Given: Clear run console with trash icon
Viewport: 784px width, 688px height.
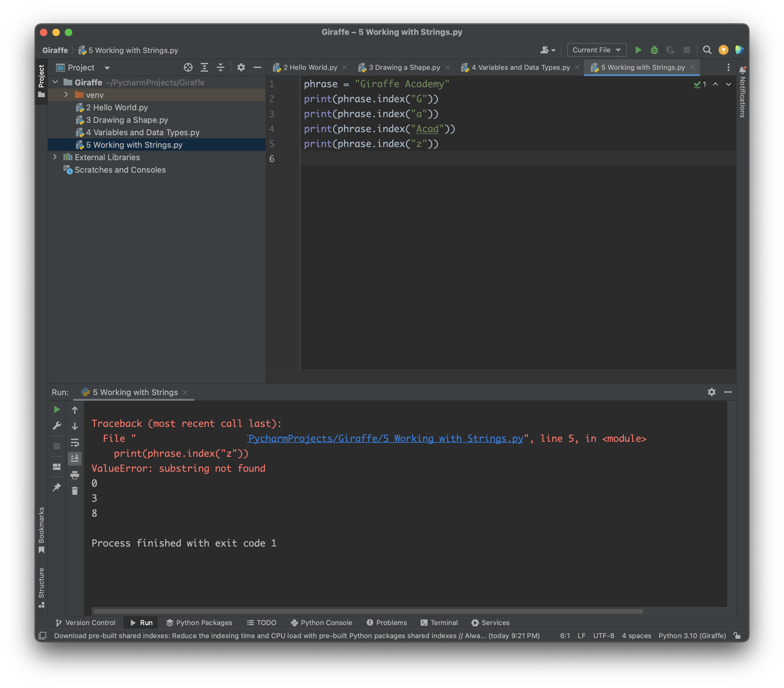Looking at the screenshot, I should pos(75,491).
